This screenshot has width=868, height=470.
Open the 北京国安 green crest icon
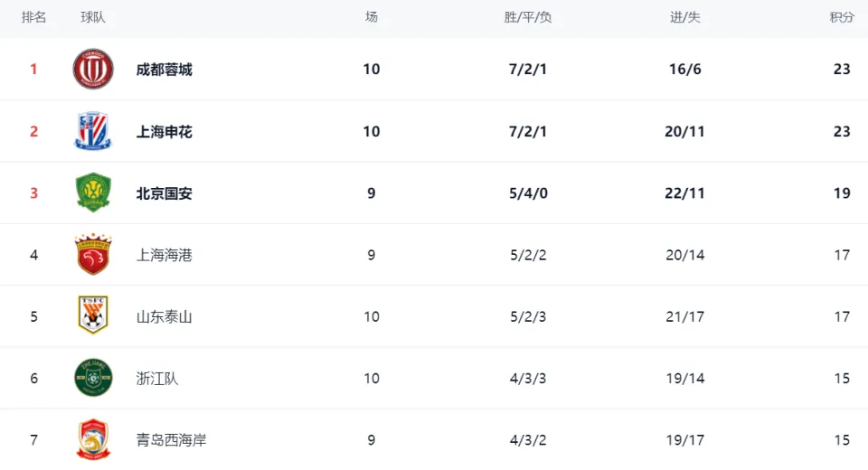pyautogui.click(x=93, y=193)
